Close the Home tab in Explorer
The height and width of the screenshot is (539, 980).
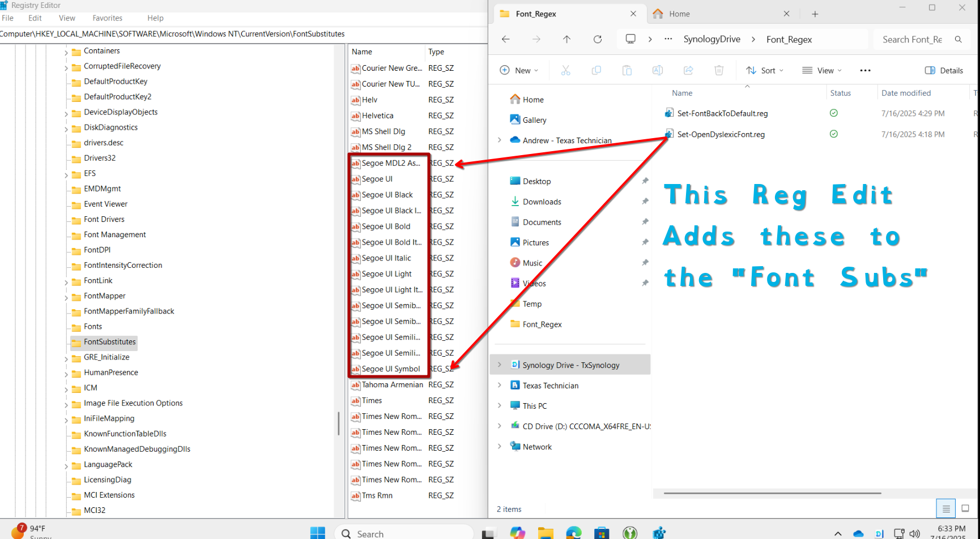point(786,14)
